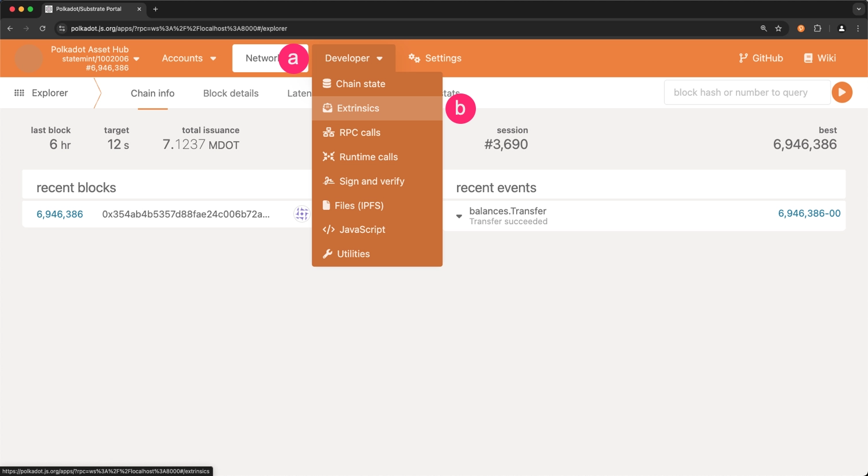Open block 6,946,386 in recent blocks
Image resolution: width=868 pixels, height=476 pixels.
click(x=60, y=213)
